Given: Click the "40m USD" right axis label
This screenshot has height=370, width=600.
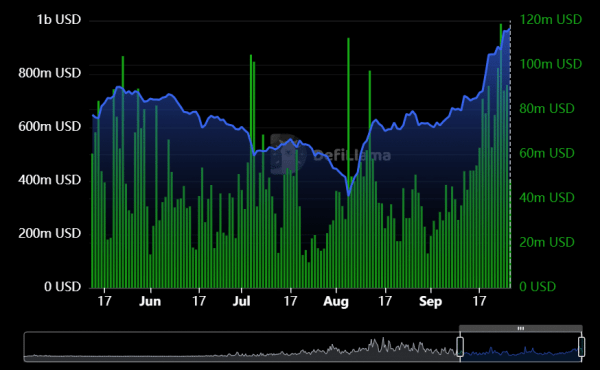Looking at the screenshot, I should 547,197.
